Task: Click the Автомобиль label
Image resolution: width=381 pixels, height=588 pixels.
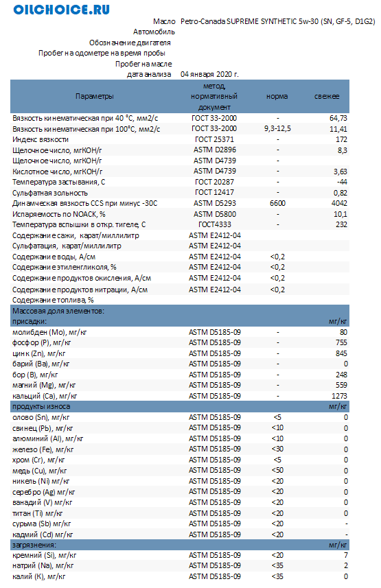Action: click(154, 32)
